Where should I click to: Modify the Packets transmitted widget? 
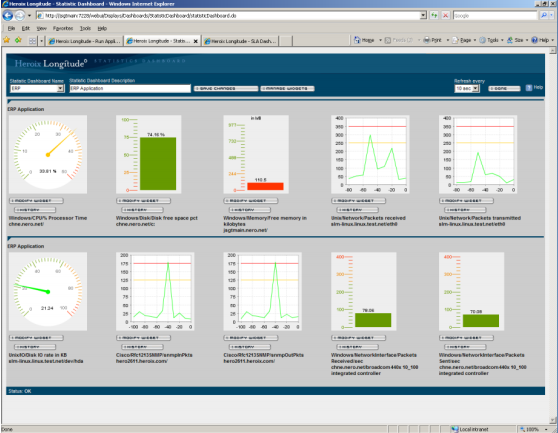[x=466, y=201]
